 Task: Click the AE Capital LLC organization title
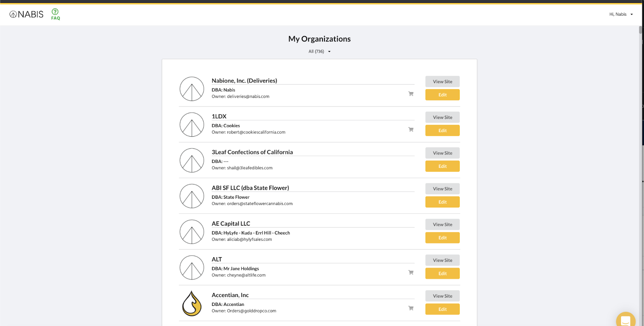(x=231, y=223)
